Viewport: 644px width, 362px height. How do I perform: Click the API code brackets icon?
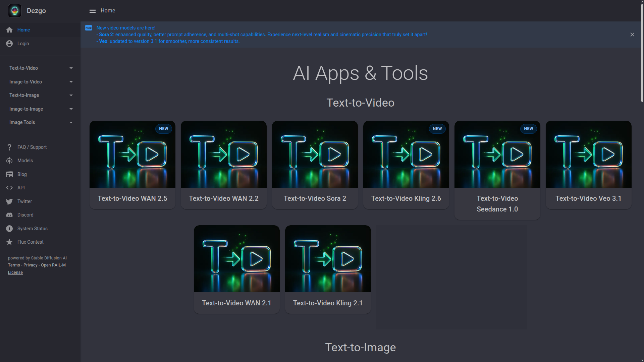pyautogui.click(x=9, y=188)
